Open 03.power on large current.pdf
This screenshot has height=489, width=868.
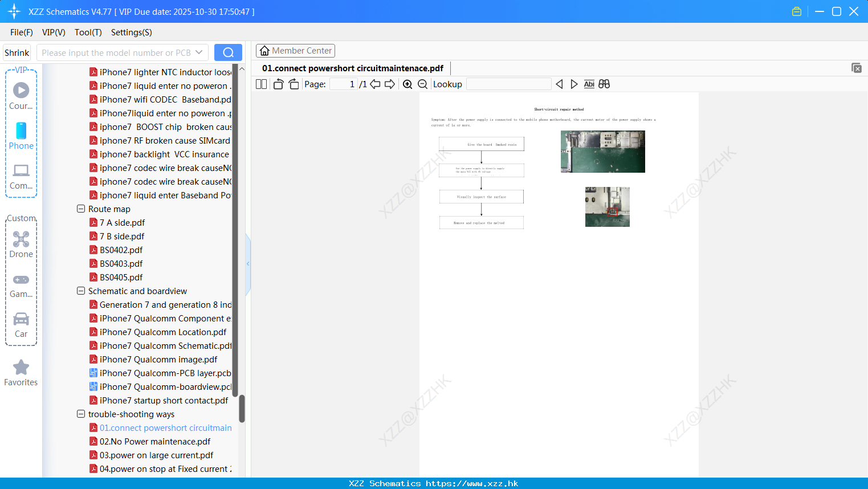pos(152,455)
